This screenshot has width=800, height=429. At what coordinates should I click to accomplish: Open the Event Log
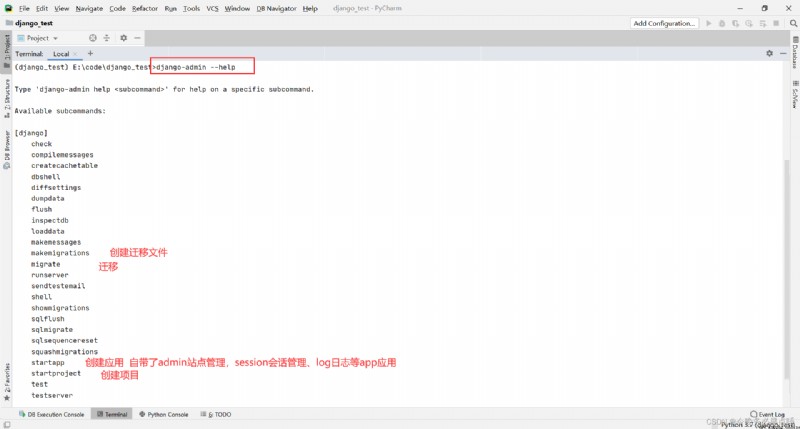pos(767,414)
